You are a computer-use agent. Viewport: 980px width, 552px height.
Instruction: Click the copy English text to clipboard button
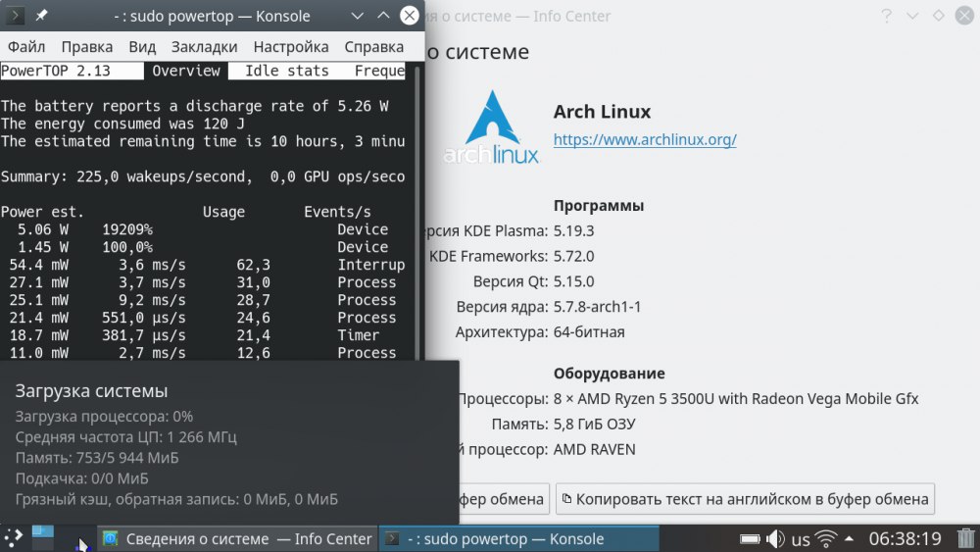(x=745, y=499)
